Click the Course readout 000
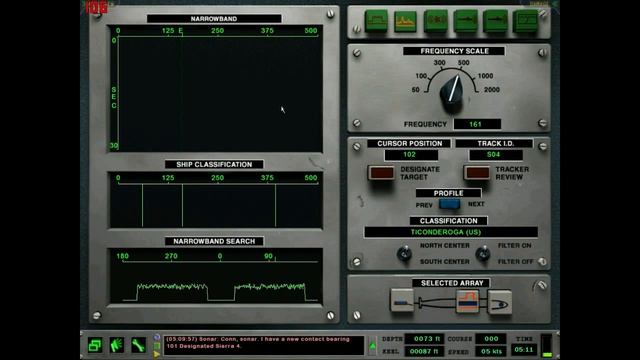The width and height of the screenshot is (640, 360). 491,339
